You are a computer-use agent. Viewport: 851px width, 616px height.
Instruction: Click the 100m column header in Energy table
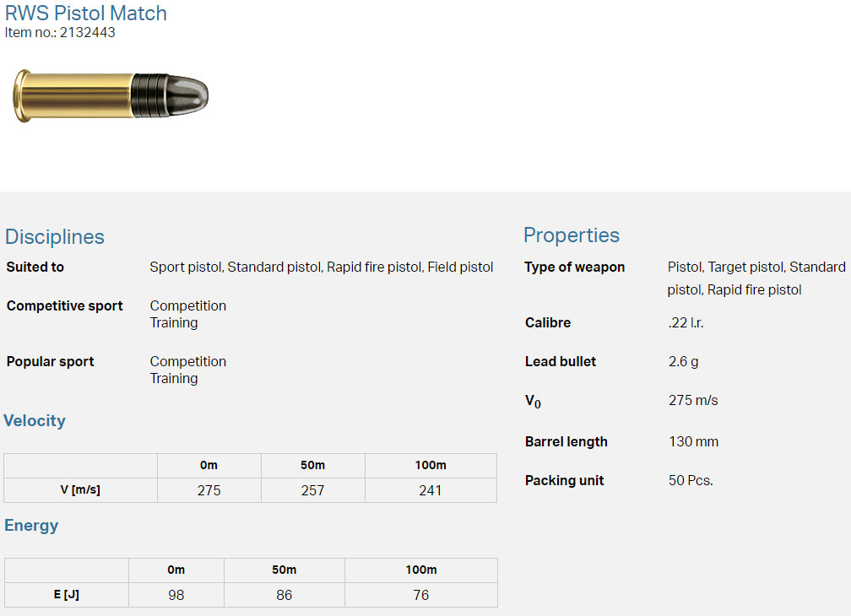click(420, 570)
